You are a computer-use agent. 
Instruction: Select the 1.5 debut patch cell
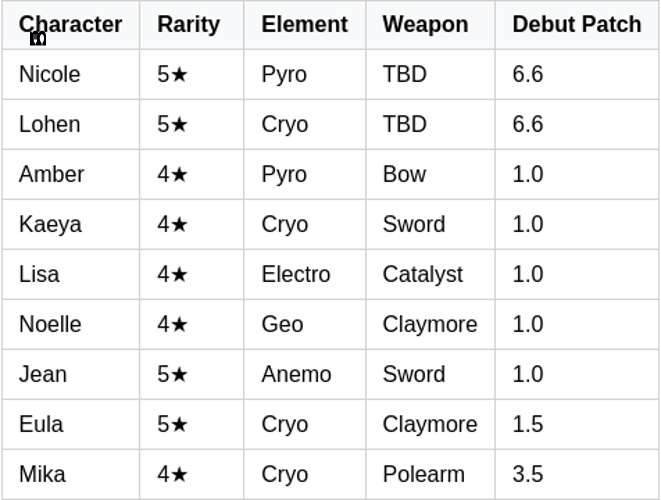(x=527, y=424)
